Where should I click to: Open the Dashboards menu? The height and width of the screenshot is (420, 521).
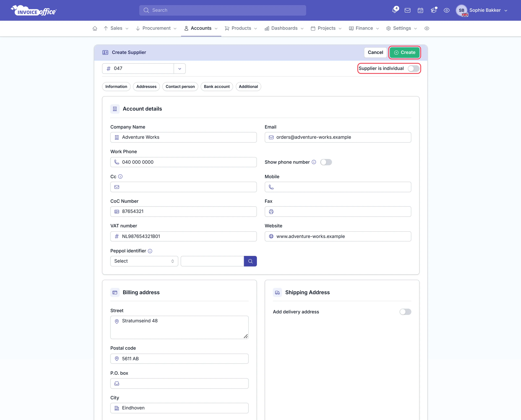(284, 28)
